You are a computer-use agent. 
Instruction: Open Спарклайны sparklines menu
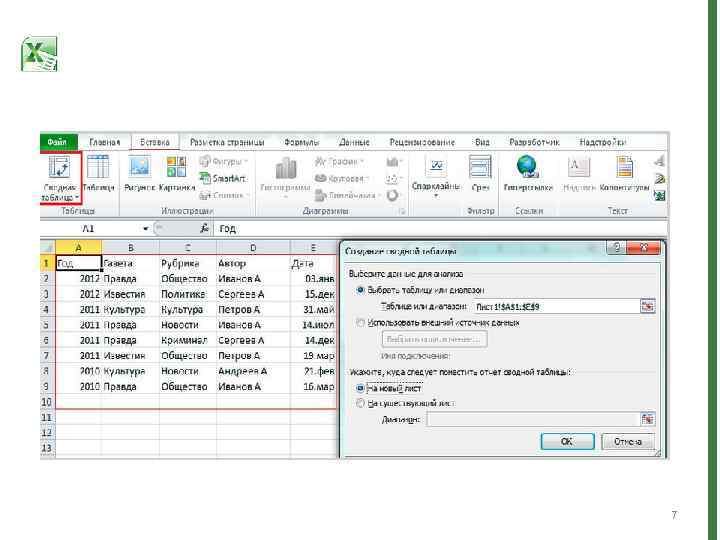pyautogui.click(x=436, y=175)
